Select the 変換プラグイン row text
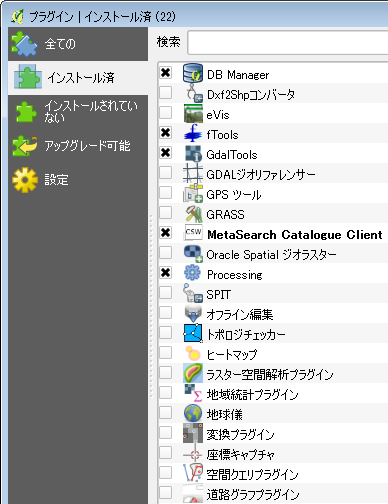Viewport: 388px width, 504px height. (x=240, y=434)
